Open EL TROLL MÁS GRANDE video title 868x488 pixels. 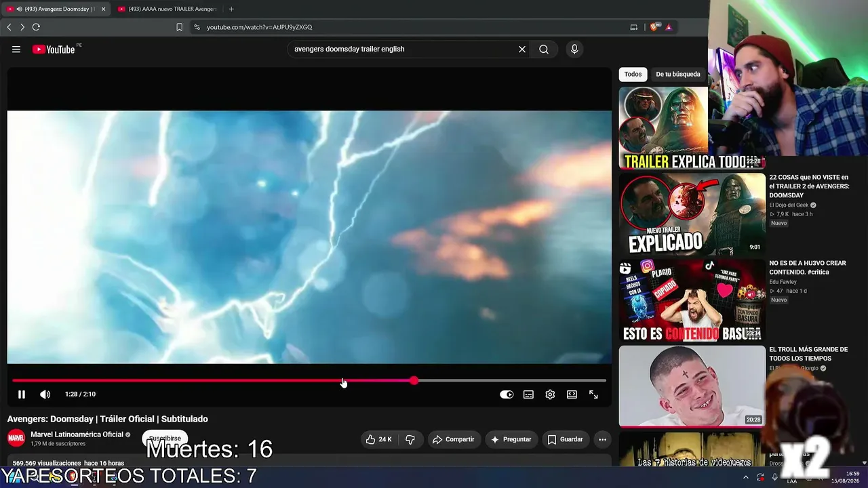pos(808,354)
